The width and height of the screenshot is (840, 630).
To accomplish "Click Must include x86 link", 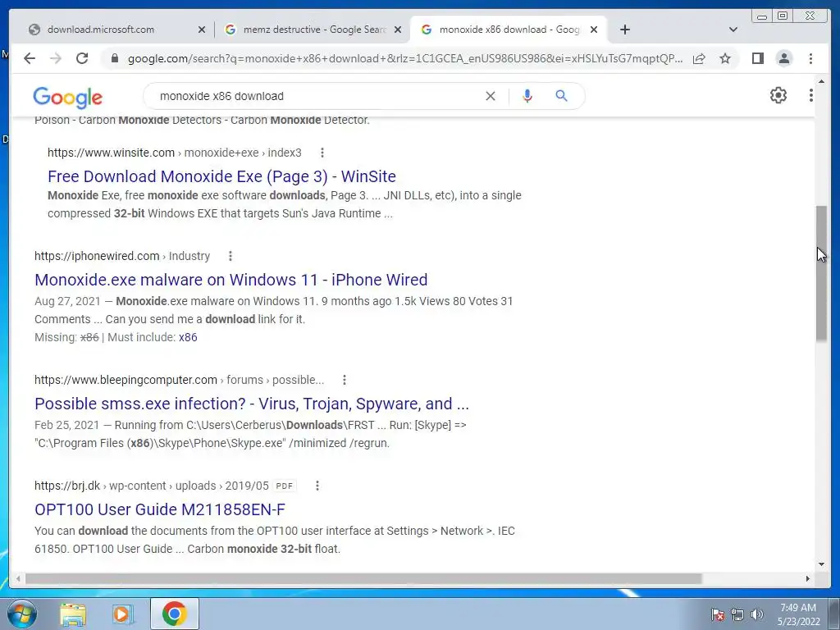I will pos(188,337).
